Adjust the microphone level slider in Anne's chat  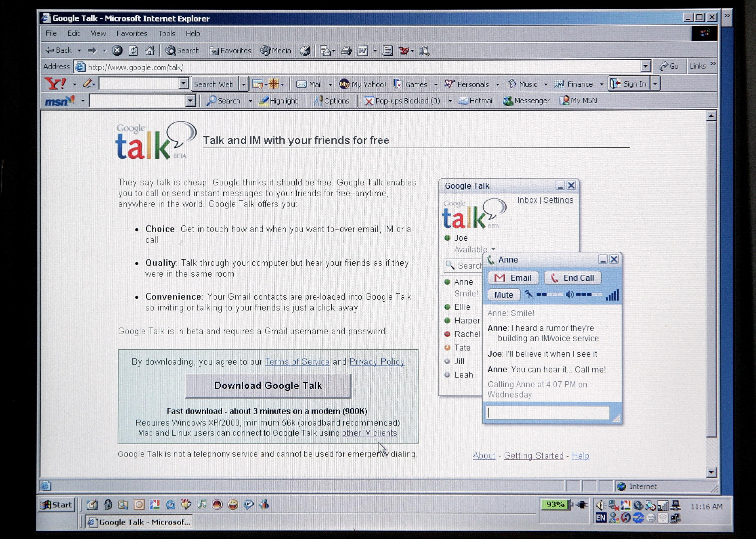[549, 295]
